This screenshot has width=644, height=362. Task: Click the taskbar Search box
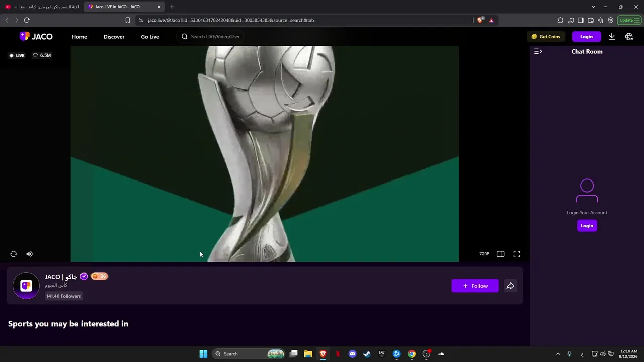(x=249, y=354)
